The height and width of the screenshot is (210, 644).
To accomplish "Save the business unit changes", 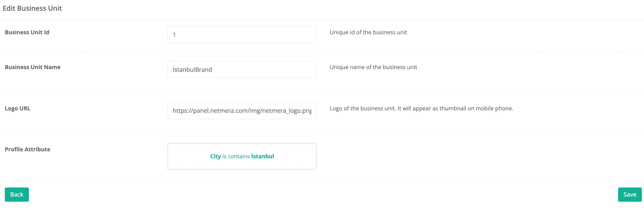I will tap(630, 194).
